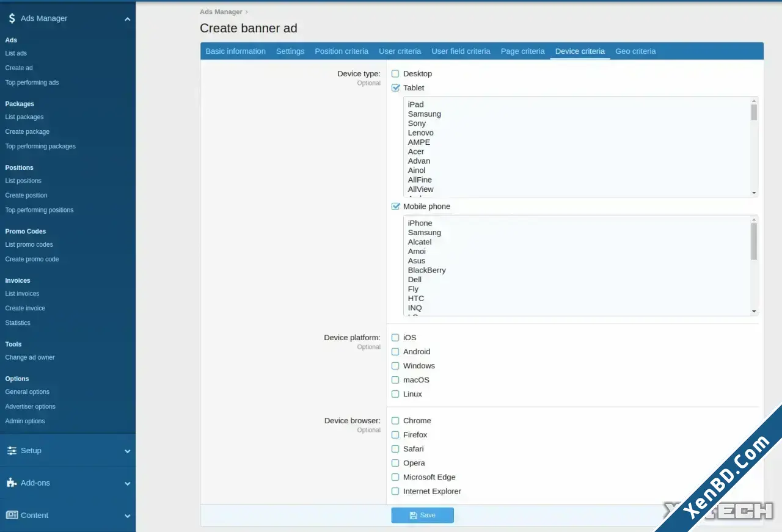Viewport: 782px width, 532px height.
Task: Check the Microsoft Edge browser checkbox
Action: point(395,477)
